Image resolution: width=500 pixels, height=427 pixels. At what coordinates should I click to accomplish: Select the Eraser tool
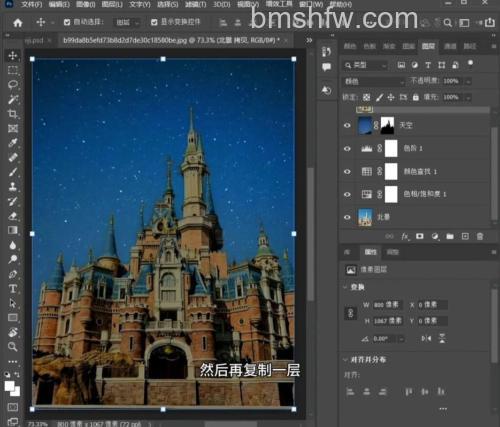point(13,216)
